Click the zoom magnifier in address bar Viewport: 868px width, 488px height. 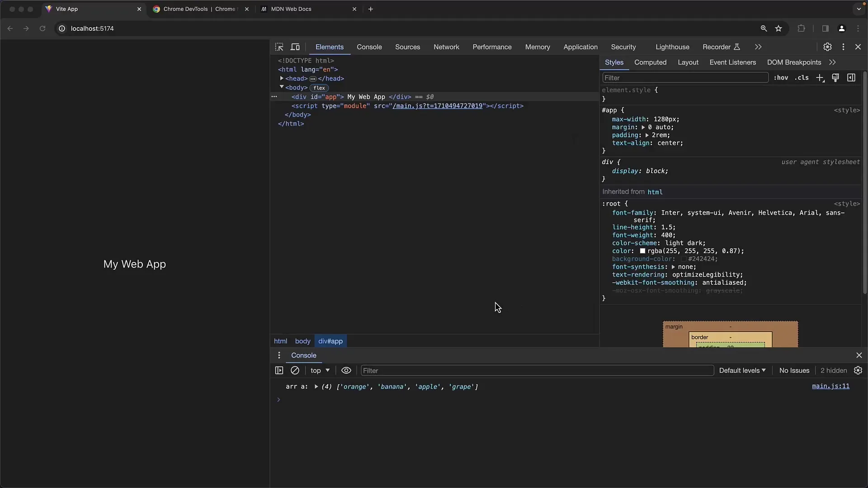[764, 28]
